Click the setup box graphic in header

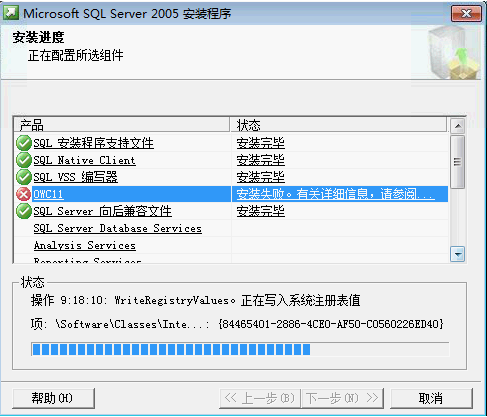pyautogui.click(x=454, y=52)
